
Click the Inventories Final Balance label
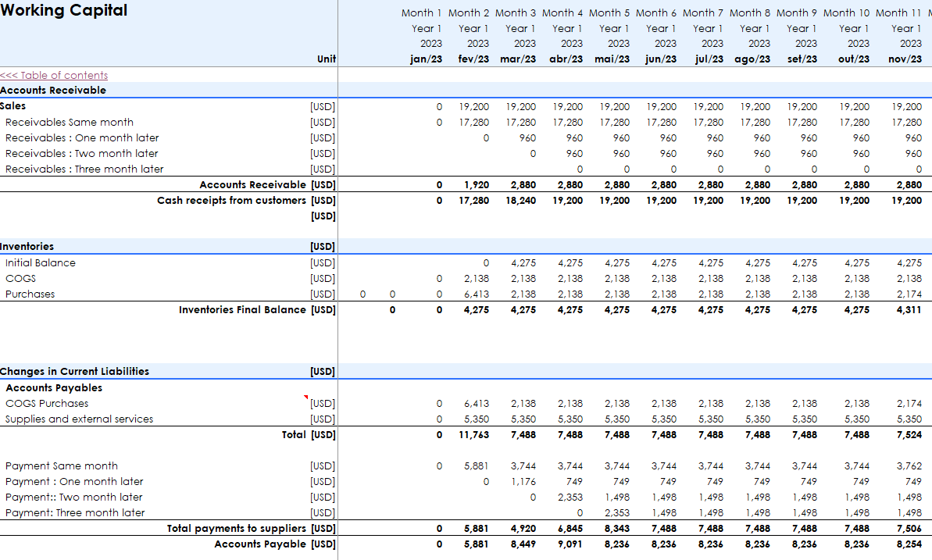(x=242, y=310)
